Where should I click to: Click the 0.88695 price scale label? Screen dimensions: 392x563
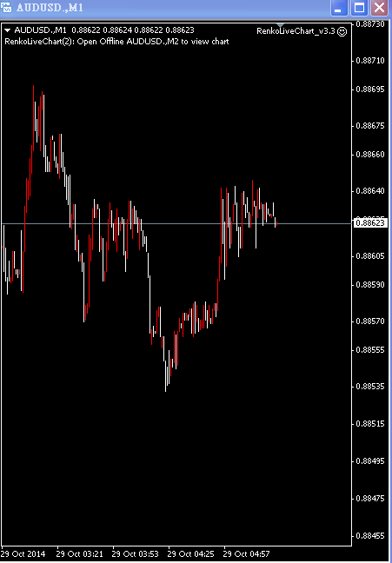pyautogui.click(x=370, y=89)
